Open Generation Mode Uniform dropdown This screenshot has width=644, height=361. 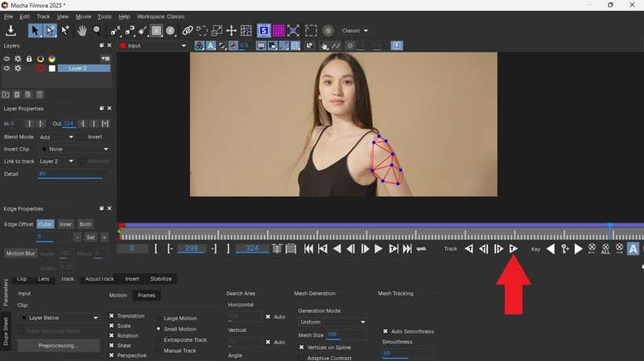pos(332,322)
